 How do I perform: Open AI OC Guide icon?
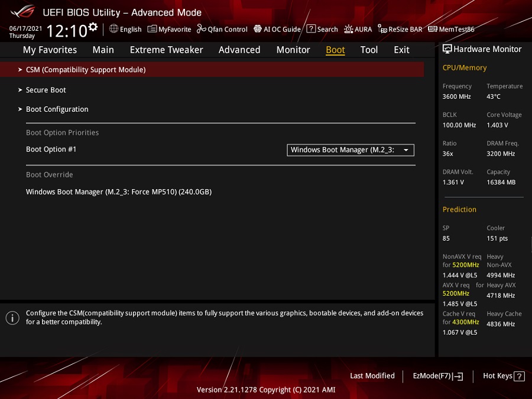pos(258,29)
